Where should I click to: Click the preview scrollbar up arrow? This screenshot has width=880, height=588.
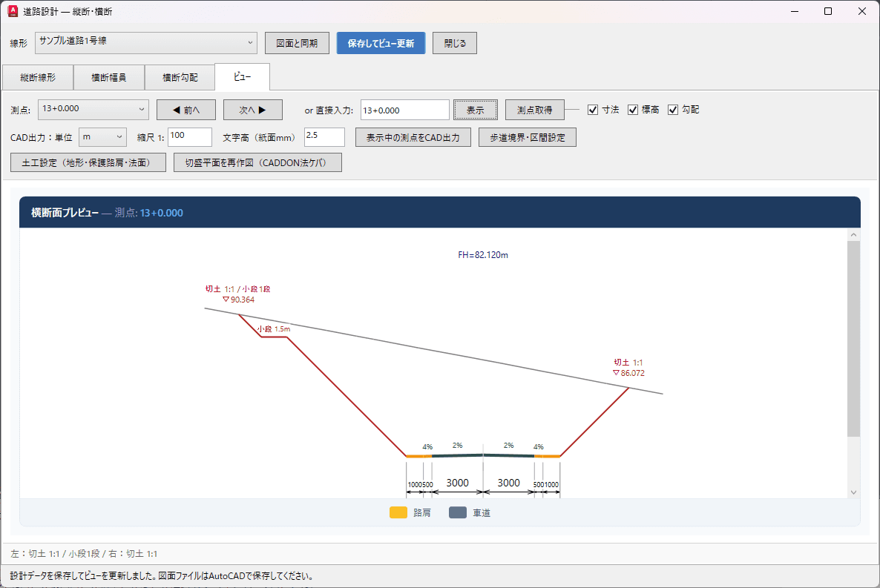tap(853, 234)
